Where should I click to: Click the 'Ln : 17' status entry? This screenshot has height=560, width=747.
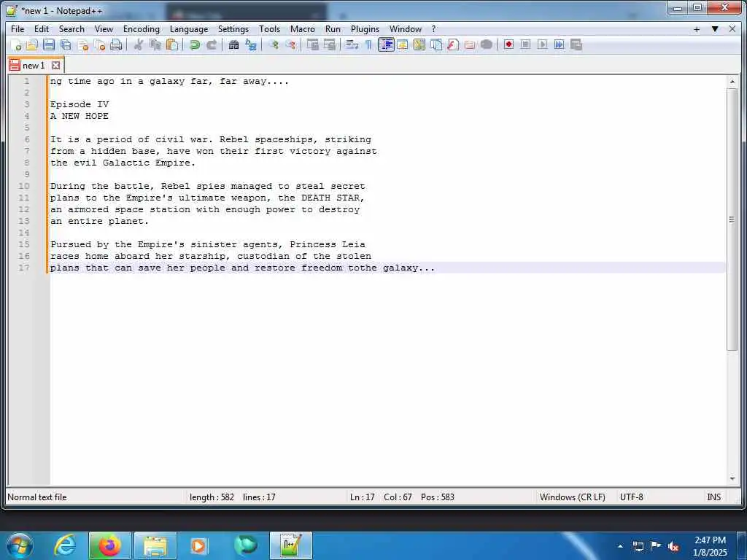[362, 497]
